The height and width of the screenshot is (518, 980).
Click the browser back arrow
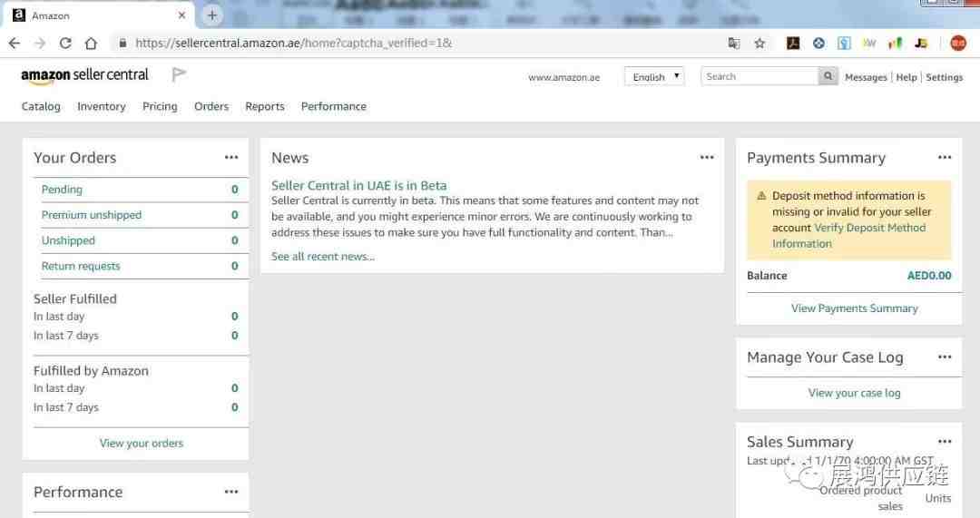[15, 44]
